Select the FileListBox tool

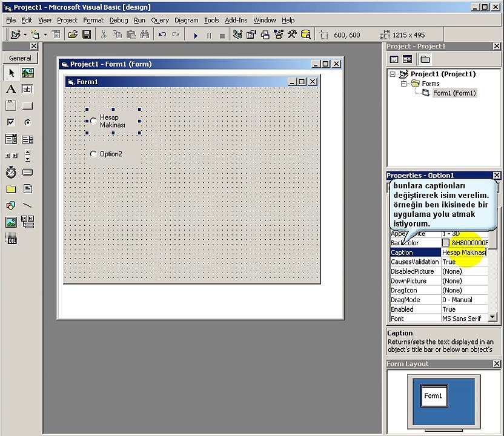[28, 189]
